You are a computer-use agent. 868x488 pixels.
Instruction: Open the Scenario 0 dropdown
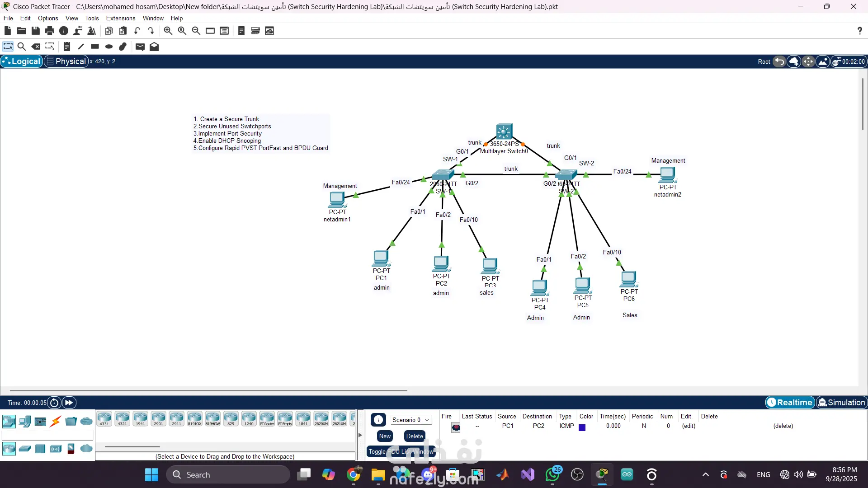(x=410, y=420)
